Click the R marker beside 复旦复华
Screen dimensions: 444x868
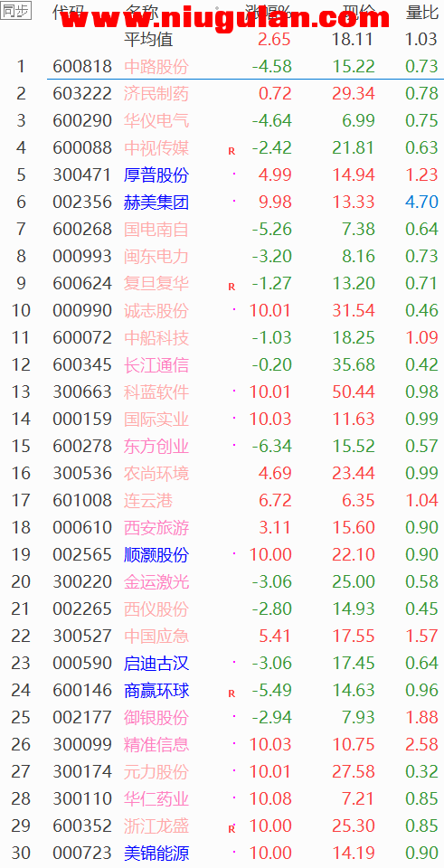(232, 287)
